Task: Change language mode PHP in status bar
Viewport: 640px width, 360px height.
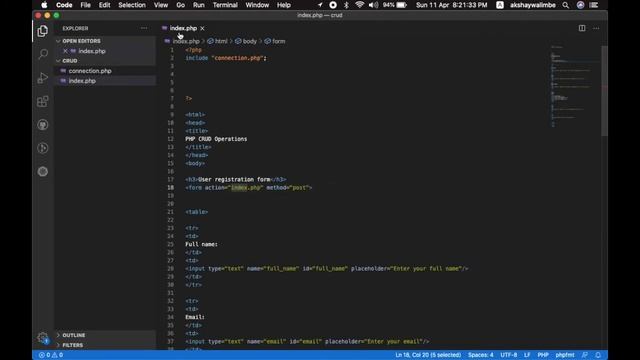Action: (543, 355)
